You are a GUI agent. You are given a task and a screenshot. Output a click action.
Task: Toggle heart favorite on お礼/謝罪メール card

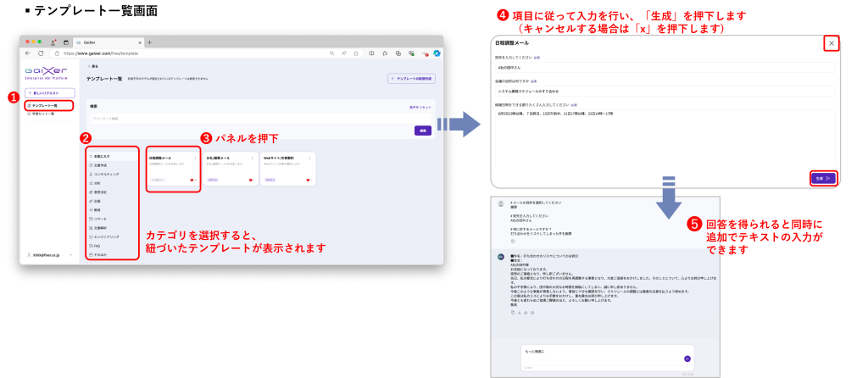251,180
